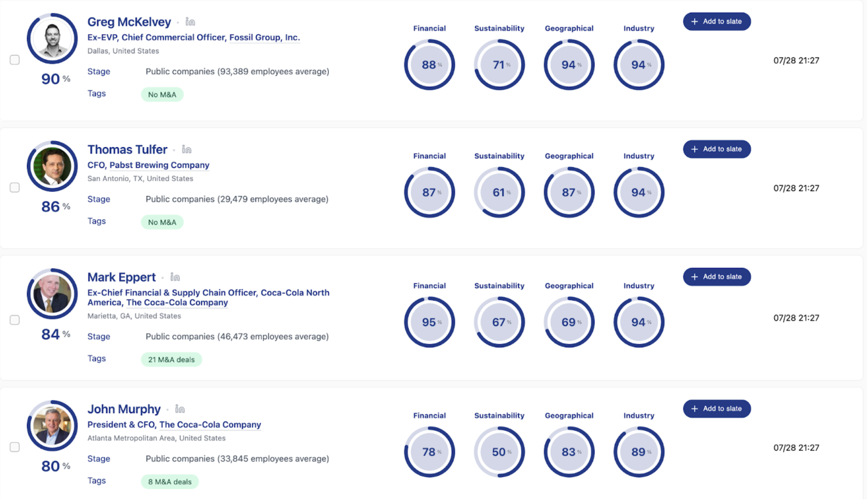Add Greg McKelvey to slate
Screen dimensions: 867x504
coord(717,22)
